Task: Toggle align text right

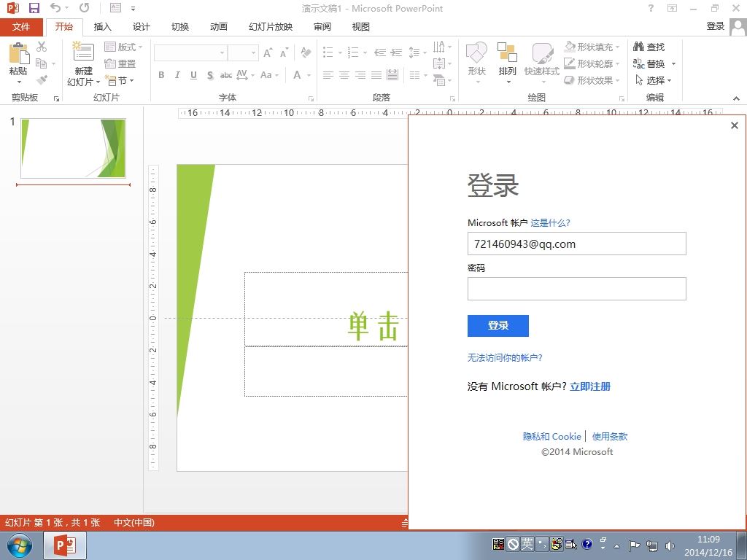Action: tap(360, 75)
